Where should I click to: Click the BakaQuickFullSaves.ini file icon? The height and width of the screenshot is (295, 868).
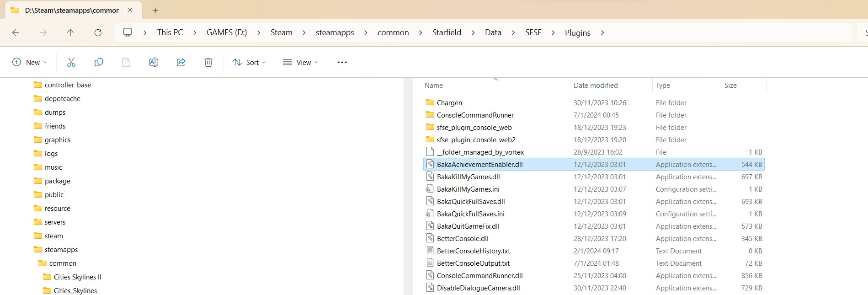[430, 214]
